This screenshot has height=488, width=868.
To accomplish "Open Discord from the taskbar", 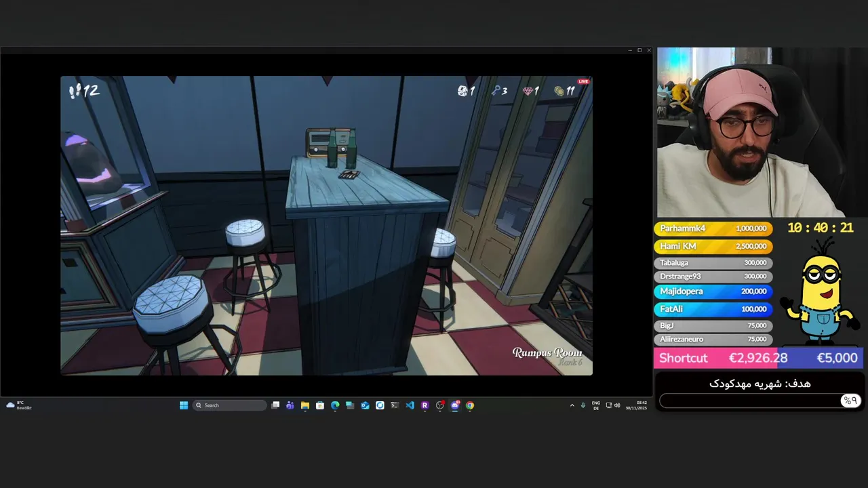I will point(454,405).
